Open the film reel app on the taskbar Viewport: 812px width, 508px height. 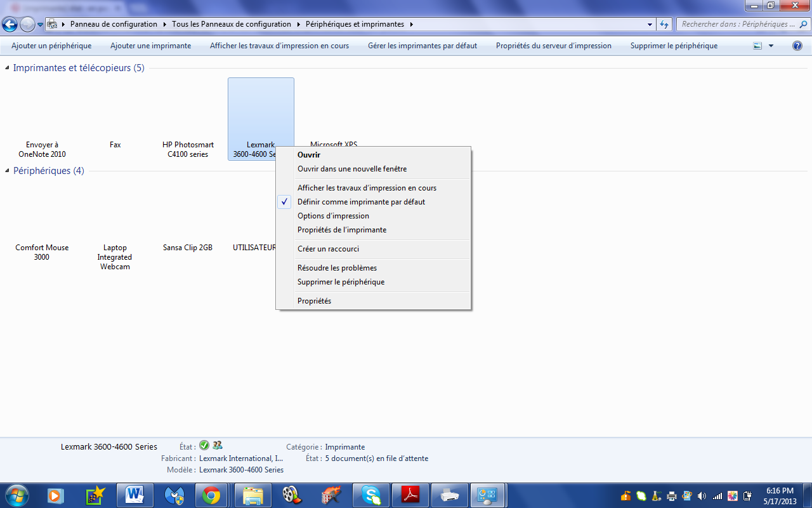(x=292, y=495)
